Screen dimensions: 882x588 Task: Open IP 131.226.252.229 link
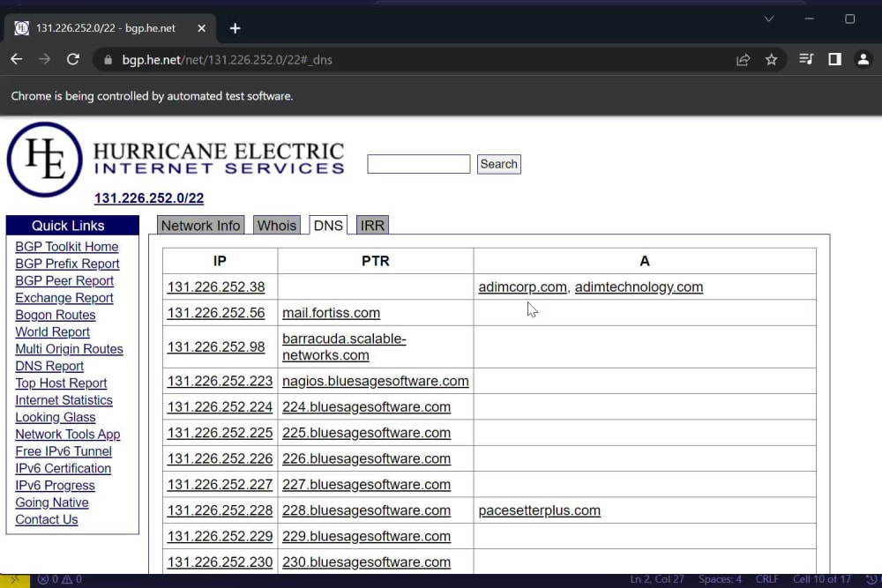pyautogui.click(x=220, y=536)
